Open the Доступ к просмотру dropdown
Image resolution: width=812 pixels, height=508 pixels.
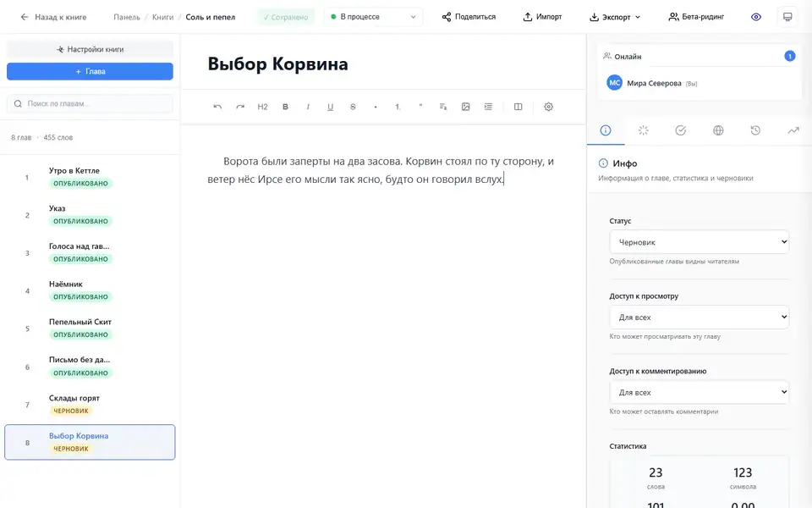(x=700, y=317)
